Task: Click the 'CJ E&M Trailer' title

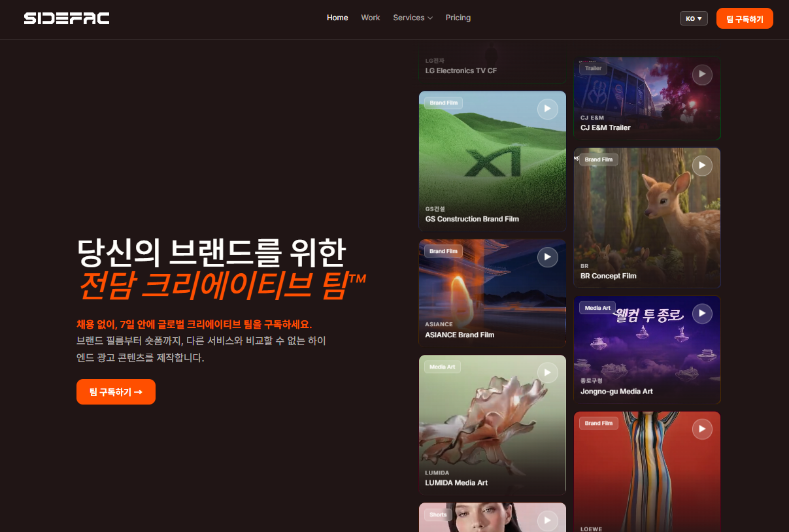Action: [x=605, y=127]
